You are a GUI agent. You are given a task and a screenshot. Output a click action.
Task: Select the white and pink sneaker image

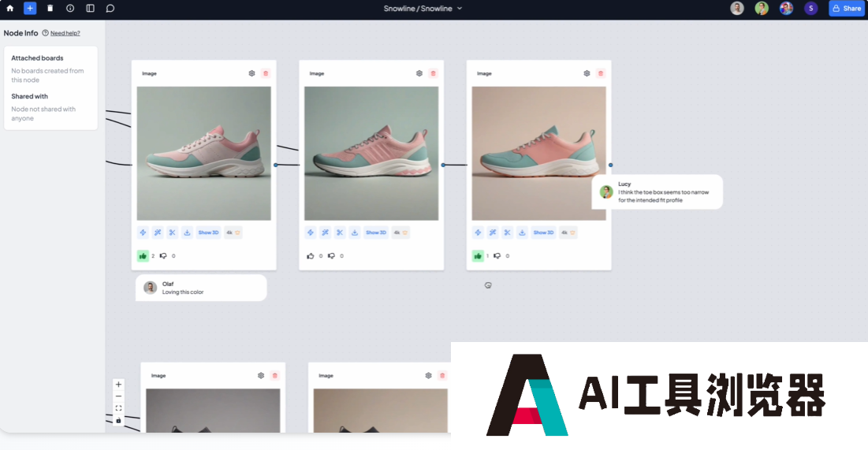(x=203, y=154)
